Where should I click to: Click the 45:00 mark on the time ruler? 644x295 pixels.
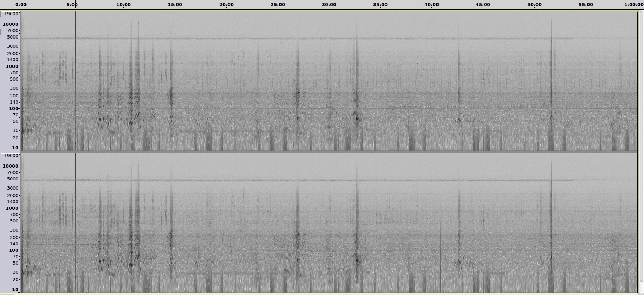(483, 5)
